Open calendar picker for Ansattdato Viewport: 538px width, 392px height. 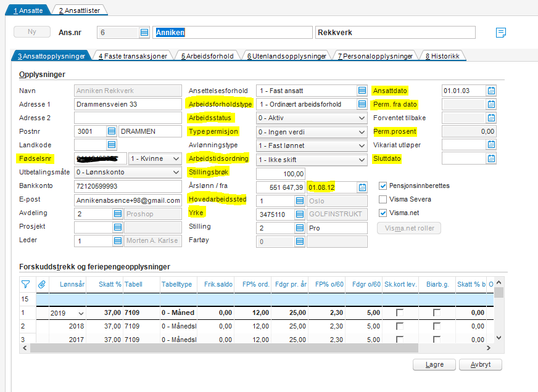[x=492, y=91]
